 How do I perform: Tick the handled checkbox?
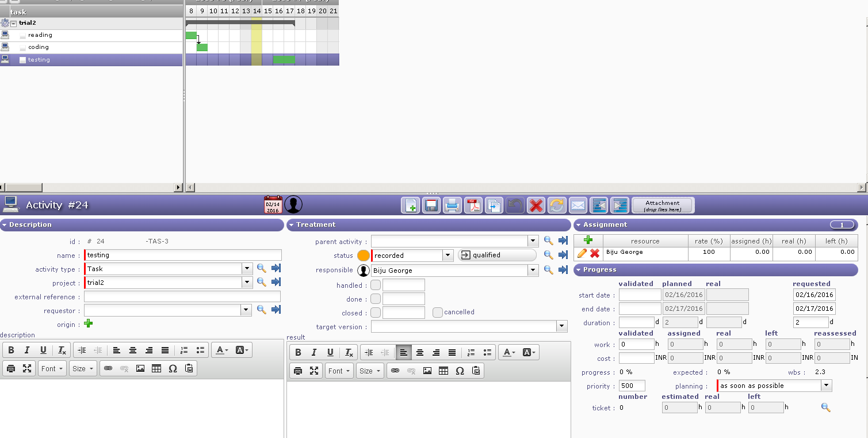tap(376, 285)
